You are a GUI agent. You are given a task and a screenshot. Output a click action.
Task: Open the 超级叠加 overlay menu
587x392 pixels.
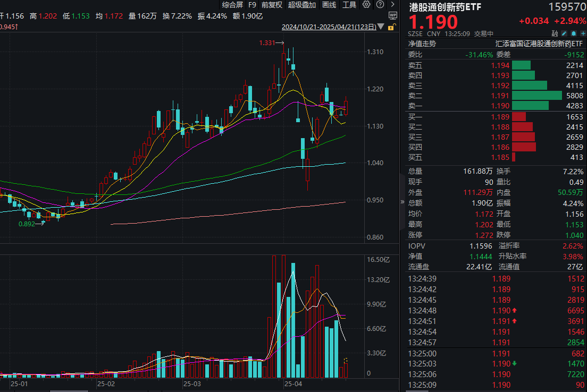(x=302, y=5)
